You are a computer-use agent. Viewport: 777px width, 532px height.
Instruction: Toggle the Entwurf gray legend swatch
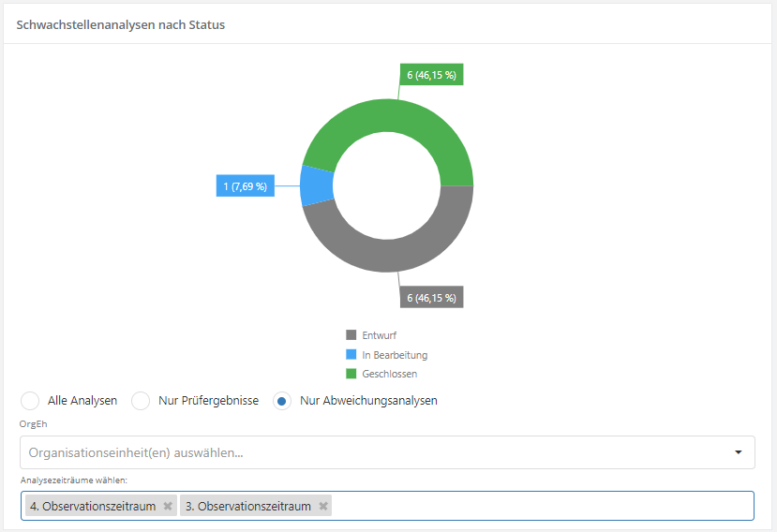(351, 335)
